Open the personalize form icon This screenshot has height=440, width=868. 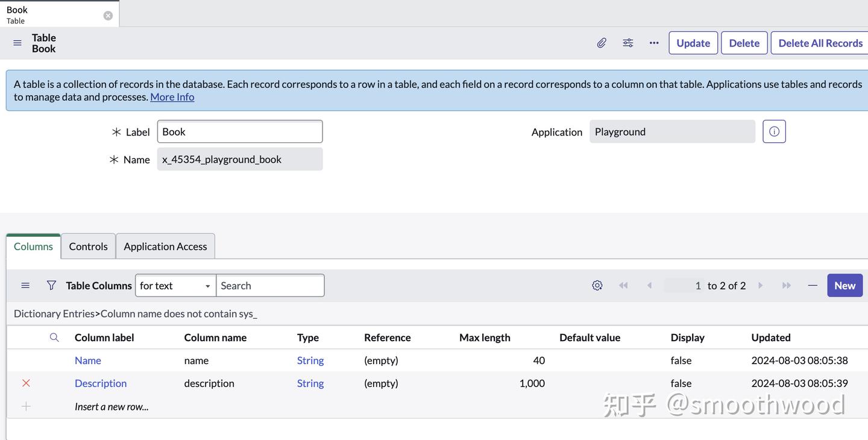[x=627, y=42]
